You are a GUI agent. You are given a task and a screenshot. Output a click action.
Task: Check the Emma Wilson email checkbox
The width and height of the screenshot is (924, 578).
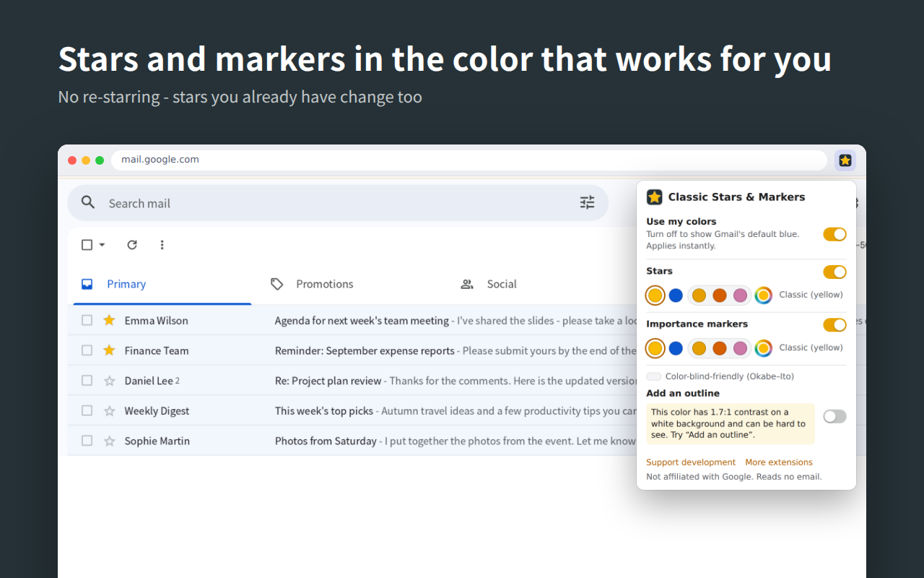coord(87,320)
